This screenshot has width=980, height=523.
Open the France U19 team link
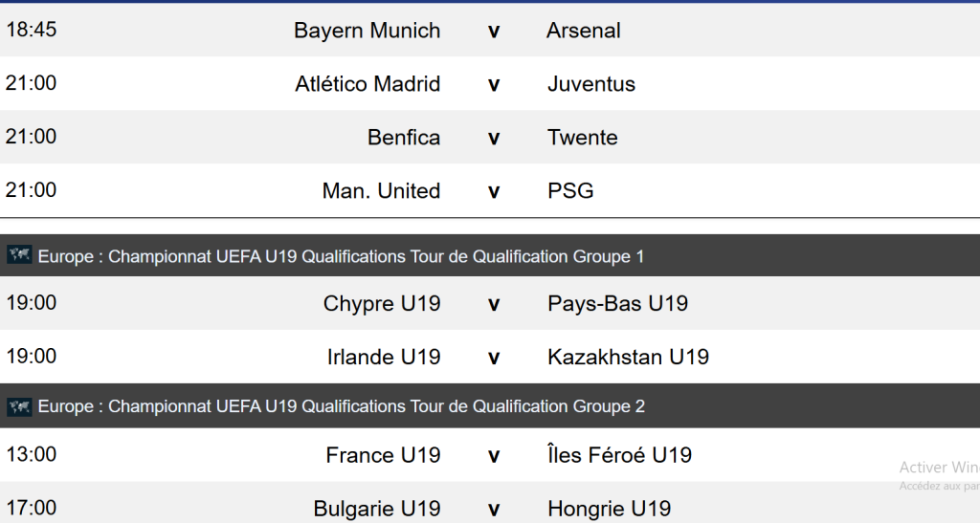(x=383, y=455)
